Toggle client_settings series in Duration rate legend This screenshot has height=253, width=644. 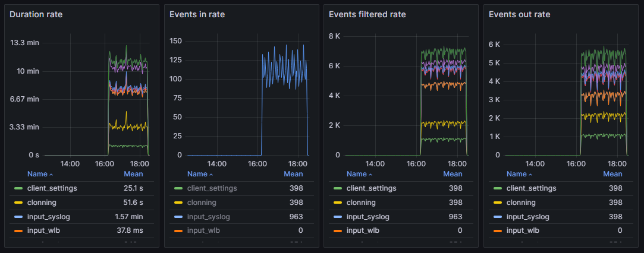52,188
